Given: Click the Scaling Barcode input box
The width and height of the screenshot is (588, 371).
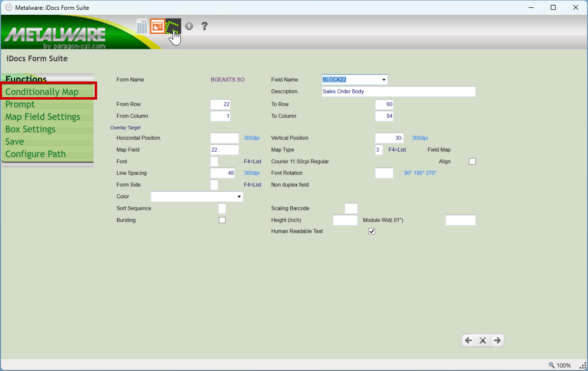Looking at the screenshot, I should (351, 208).
